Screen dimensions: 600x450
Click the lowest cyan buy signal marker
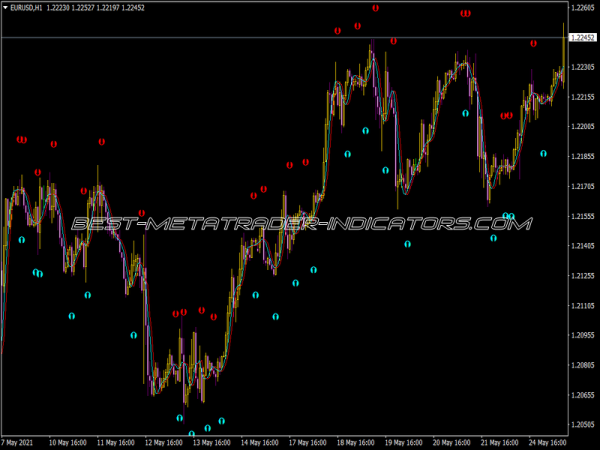[x=192, y=434]
